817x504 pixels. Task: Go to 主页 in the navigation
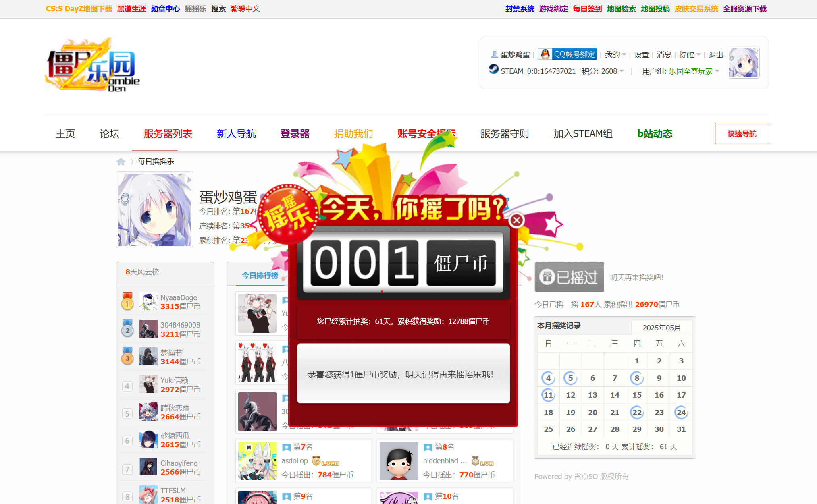click(65, 134)
